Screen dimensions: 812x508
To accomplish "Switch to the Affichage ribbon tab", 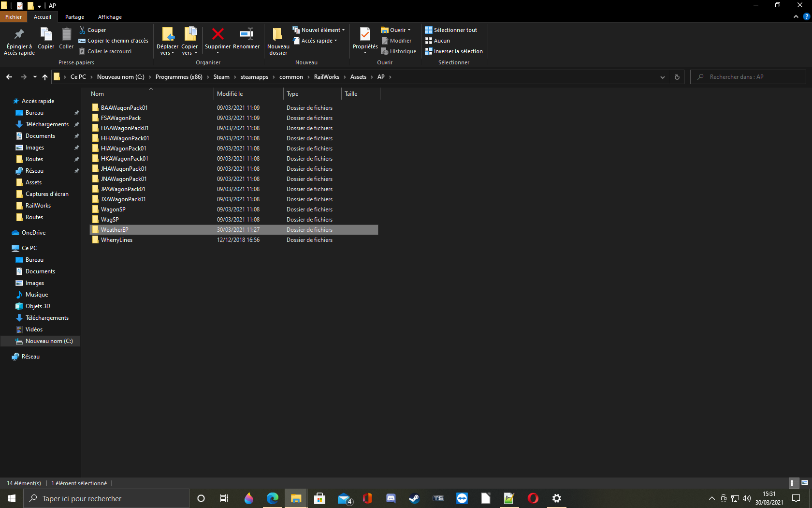I will point(110,17).
